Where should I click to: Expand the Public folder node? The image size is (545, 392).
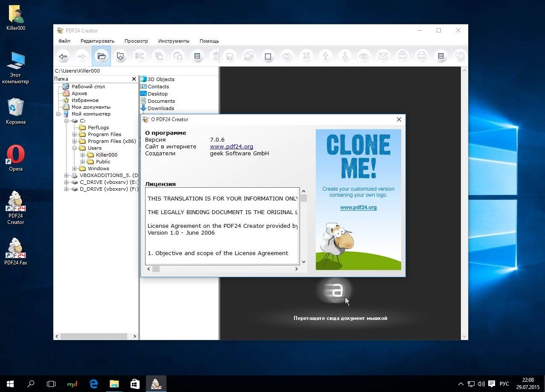click(x=83, y=162)
